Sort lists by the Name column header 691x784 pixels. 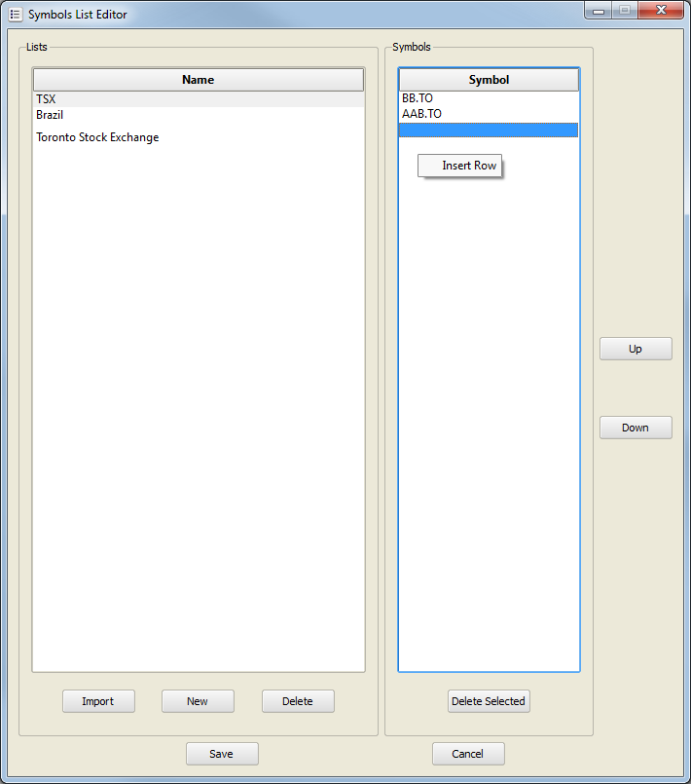198,80
